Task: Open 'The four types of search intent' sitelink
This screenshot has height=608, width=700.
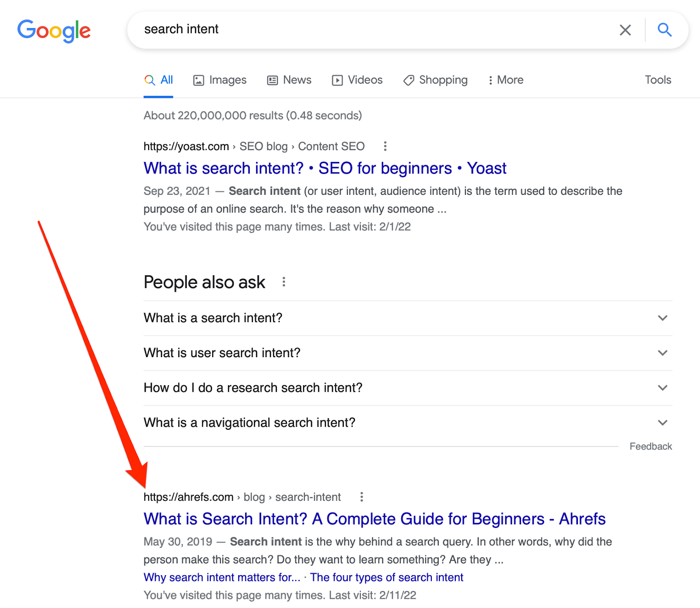Action: point(387,578)
